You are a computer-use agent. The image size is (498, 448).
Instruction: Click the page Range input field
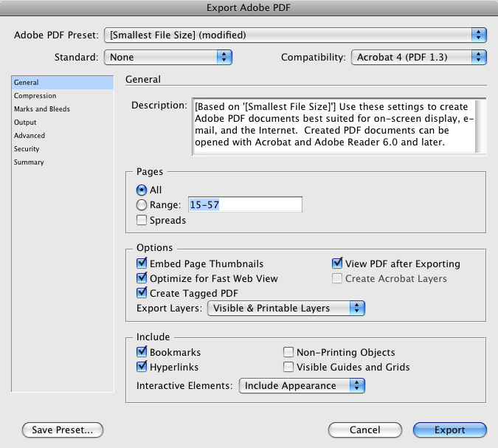[x=245, y=204]
